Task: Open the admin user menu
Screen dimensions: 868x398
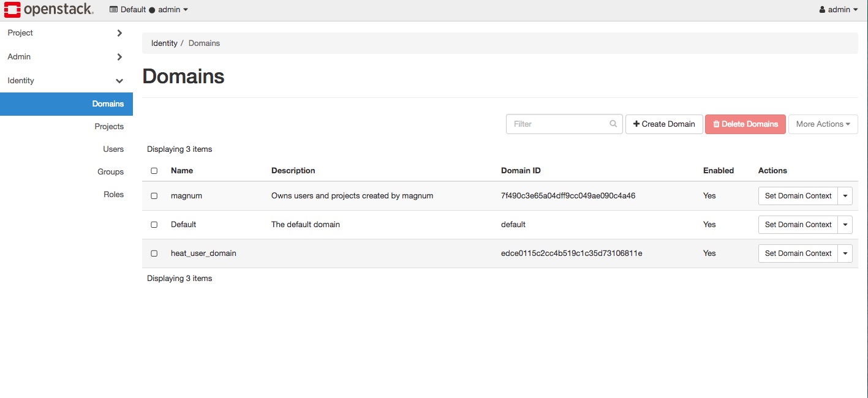Action: [838, 10]
